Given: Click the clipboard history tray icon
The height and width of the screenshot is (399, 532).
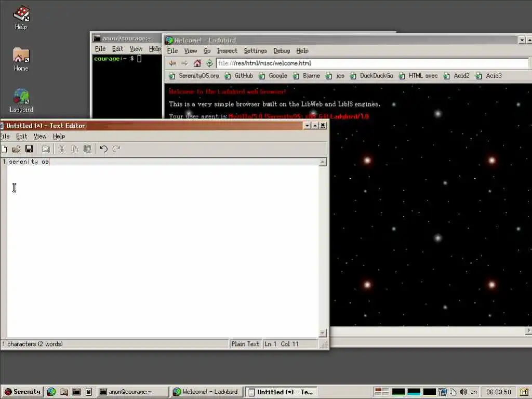Looking at the screenshot, I should pyautogui.click(x=453, y=392).
